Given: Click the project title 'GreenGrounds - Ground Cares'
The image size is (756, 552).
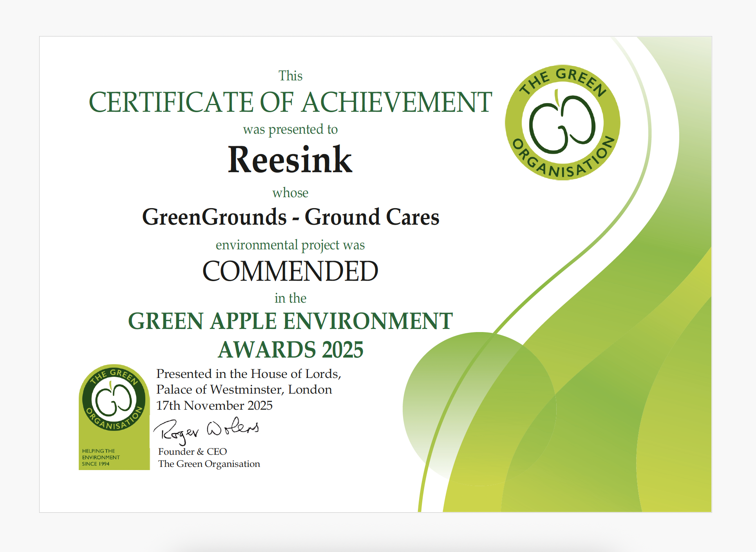Looking at the screenshot, I should click(x=290, y=217).
